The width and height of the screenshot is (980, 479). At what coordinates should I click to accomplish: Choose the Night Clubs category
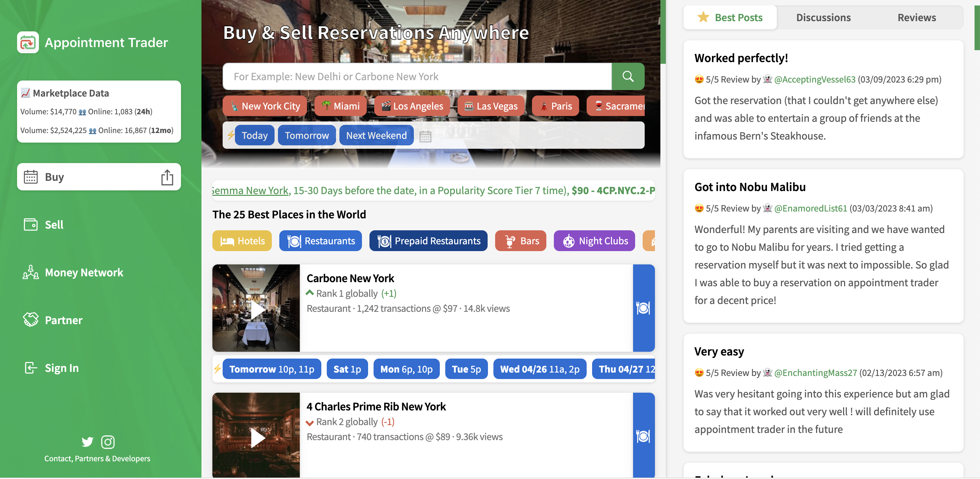(594, 241)
